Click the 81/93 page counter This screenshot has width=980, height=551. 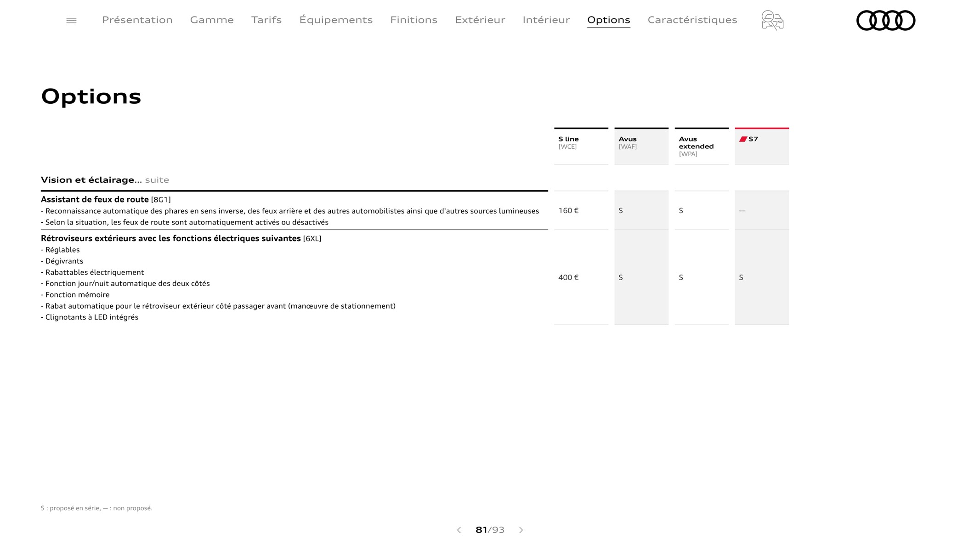[490, 530]
